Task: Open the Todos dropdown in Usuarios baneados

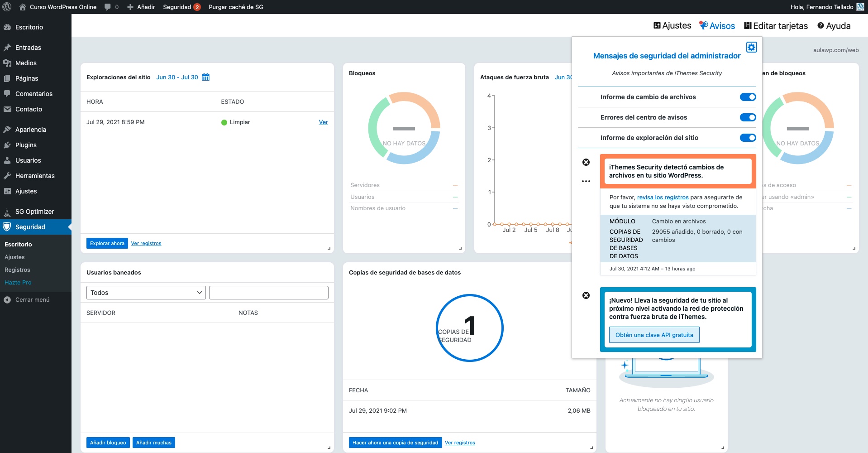Action: tap(146, 293)
